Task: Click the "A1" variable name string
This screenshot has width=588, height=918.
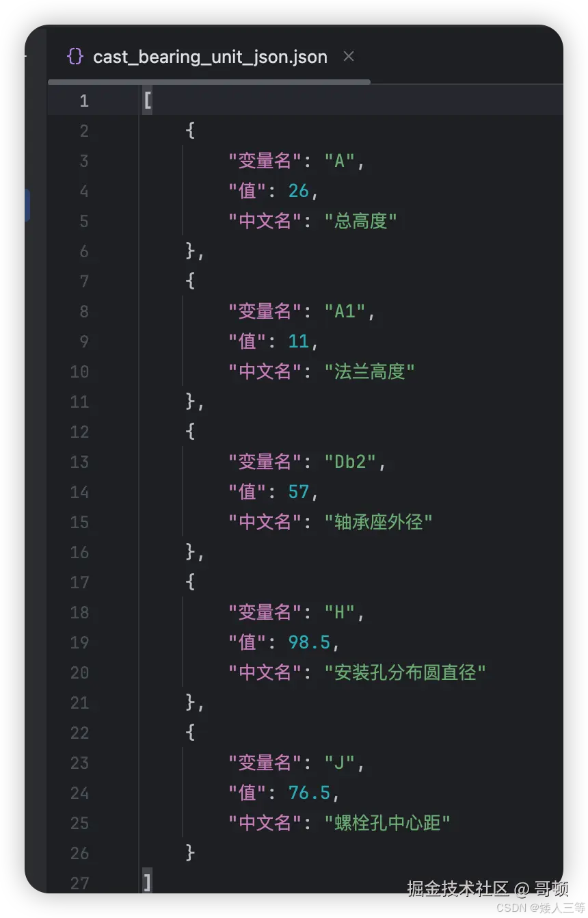Action: (x=345, y=311)
